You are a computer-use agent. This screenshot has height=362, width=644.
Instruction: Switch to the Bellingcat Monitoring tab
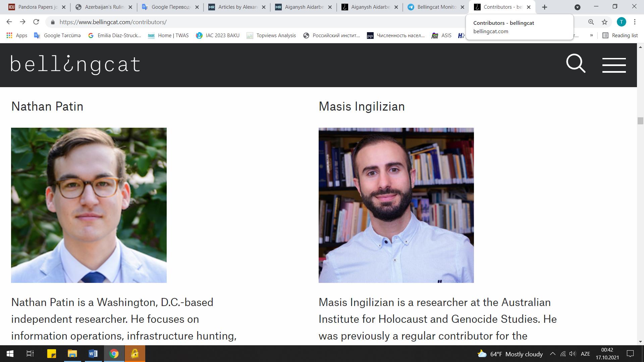click(x=436, y=7)
